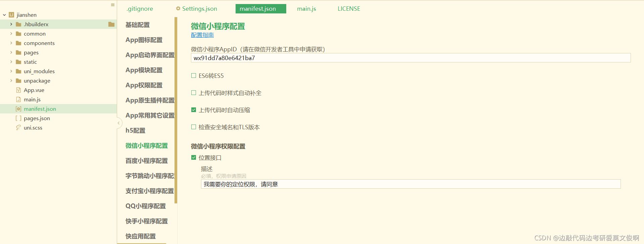Switch to the main.js tab
The width and height of the screenshot is (644, 244).
(306, 9)
